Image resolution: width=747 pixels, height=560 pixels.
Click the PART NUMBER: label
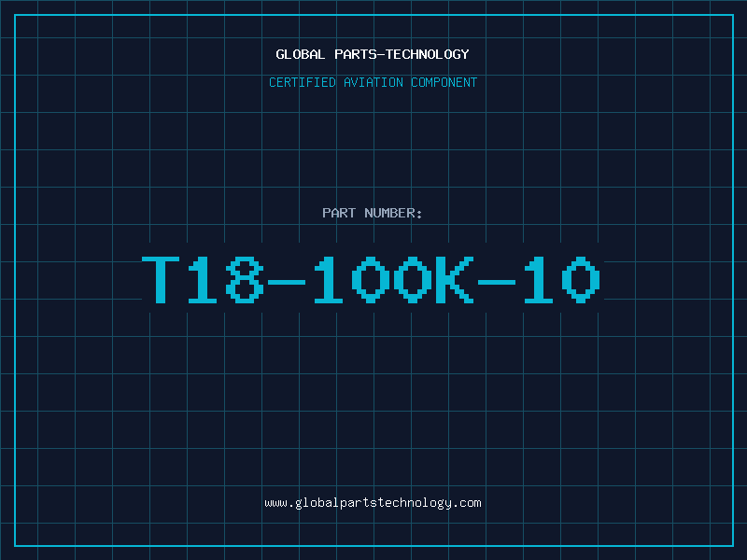(x=373, y=213)
